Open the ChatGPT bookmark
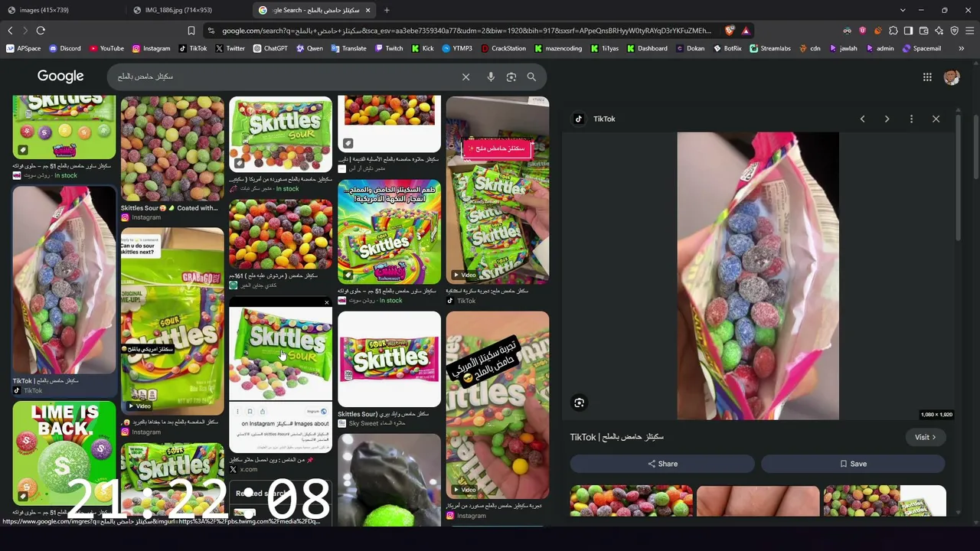980x551 pixels. coord(270,48)
